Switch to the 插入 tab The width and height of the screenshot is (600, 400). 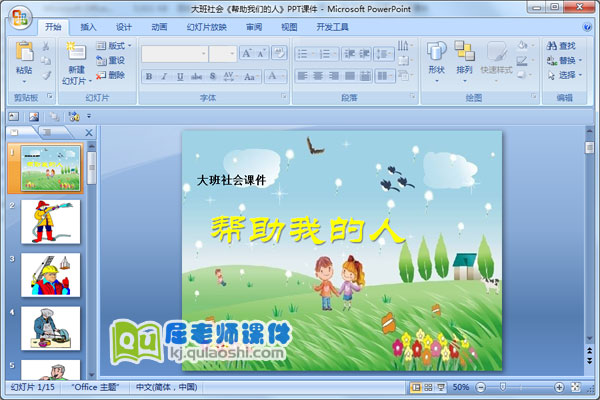pyautogui.click(x=88, y=27)
